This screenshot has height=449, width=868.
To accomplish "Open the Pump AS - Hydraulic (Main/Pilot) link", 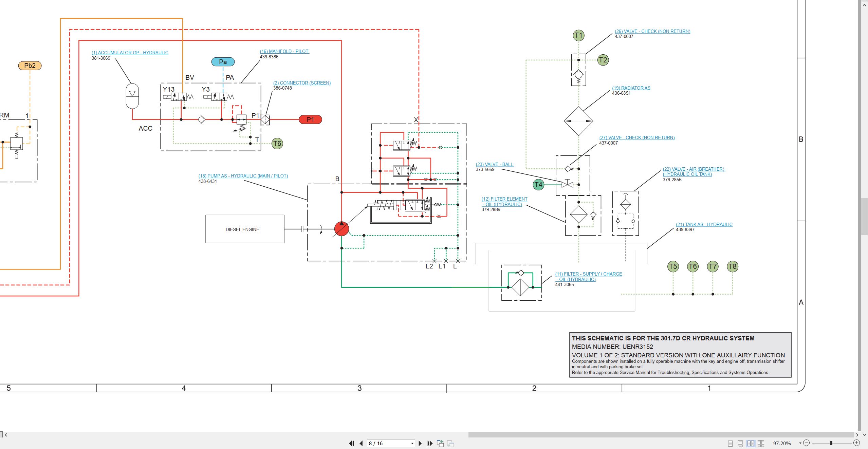I will tap(243, 176).
